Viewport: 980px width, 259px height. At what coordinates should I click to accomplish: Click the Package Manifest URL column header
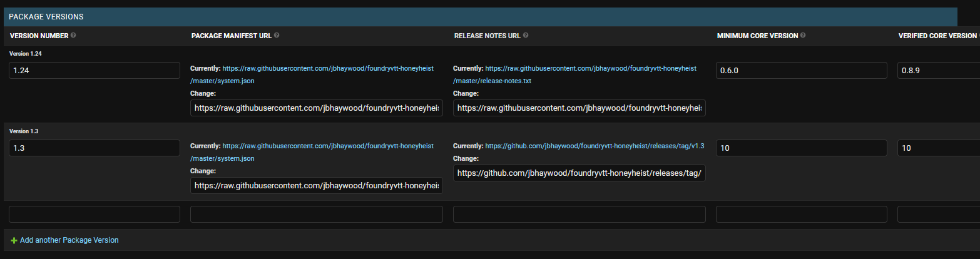232,36
